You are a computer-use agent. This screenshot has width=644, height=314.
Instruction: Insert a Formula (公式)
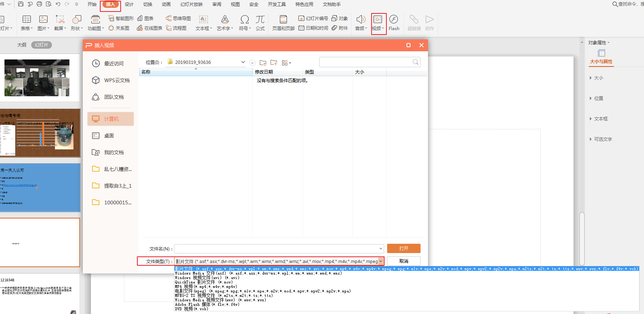pos(260,23)
